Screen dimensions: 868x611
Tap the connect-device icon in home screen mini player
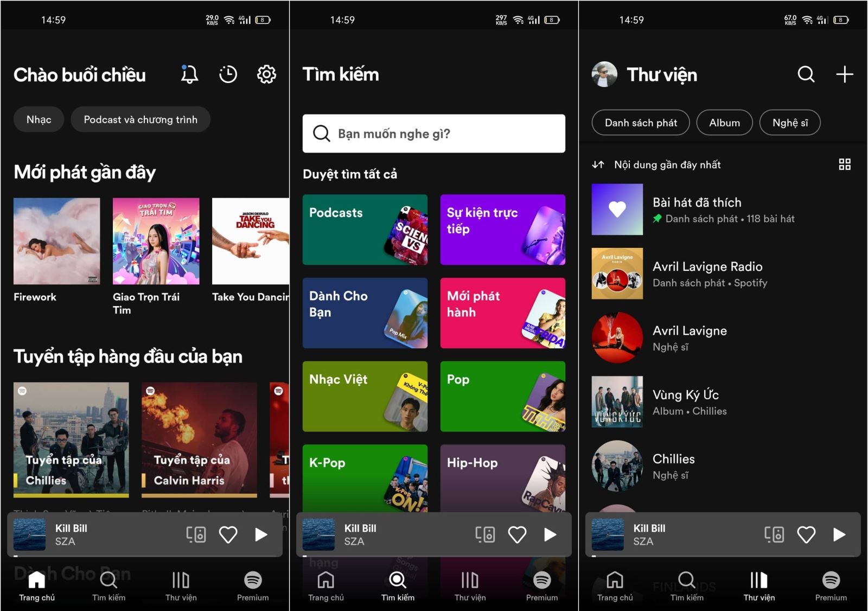196,534
